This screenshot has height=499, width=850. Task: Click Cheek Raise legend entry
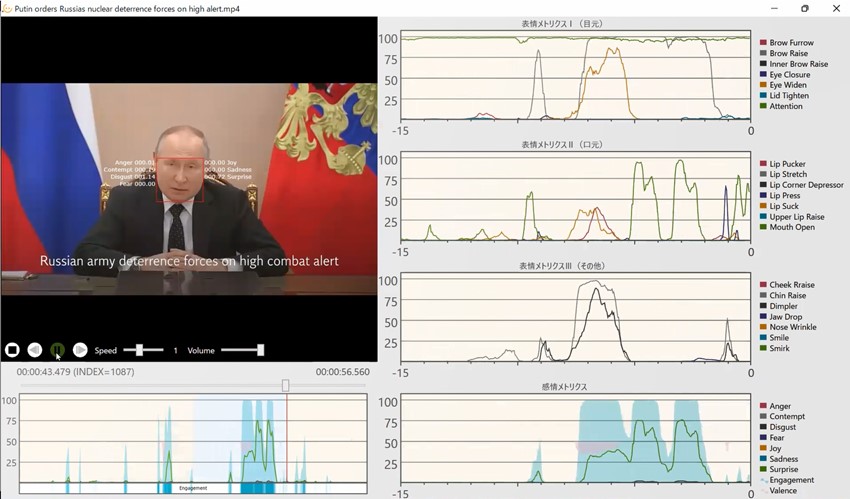coord(787,284)
